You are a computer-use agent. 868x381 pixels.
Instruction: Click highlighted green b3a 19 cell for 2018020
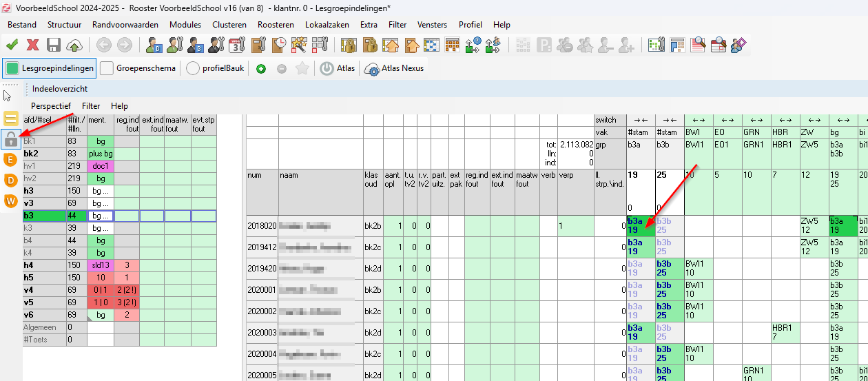click(x=641, y=226)
